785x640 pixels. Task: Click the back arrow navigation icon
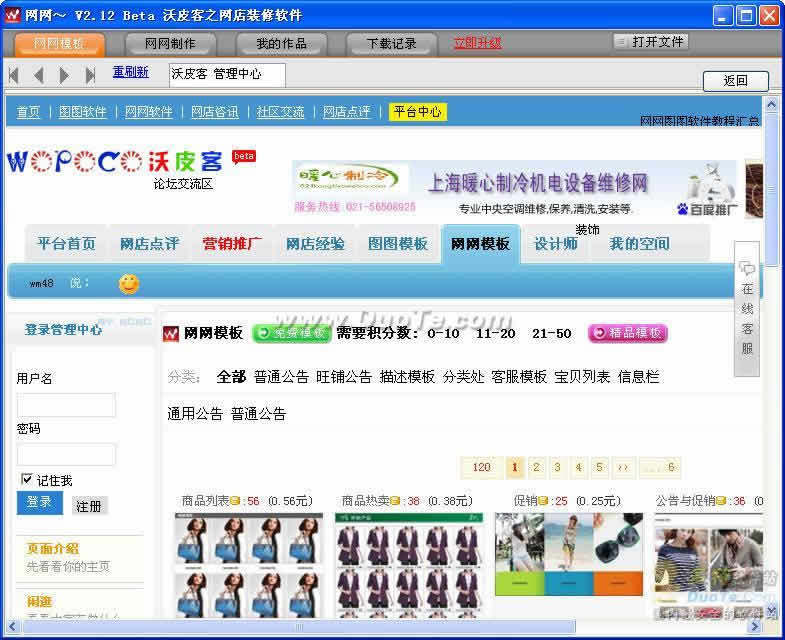coord(39,75)
